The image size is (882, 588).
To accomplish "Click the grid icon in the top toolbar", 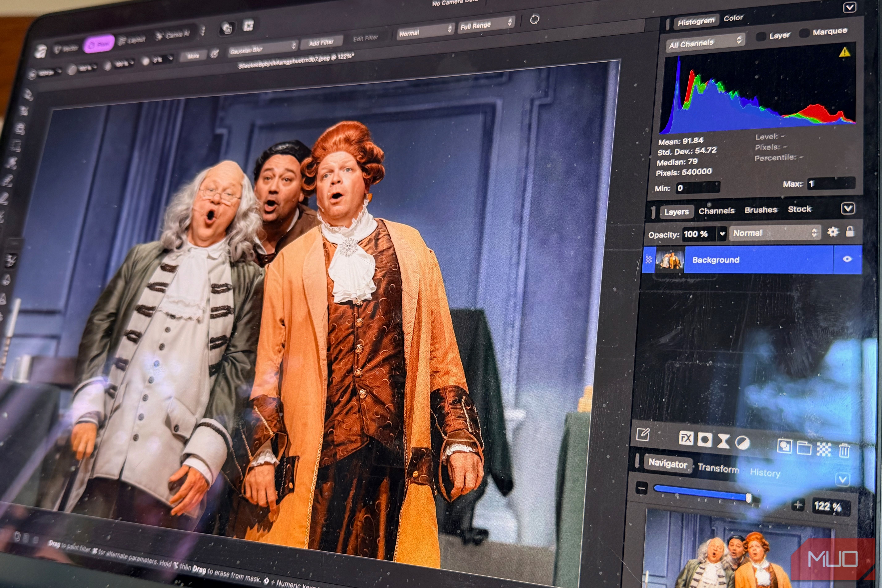I will pyautogui.click(x=248, y=25).
